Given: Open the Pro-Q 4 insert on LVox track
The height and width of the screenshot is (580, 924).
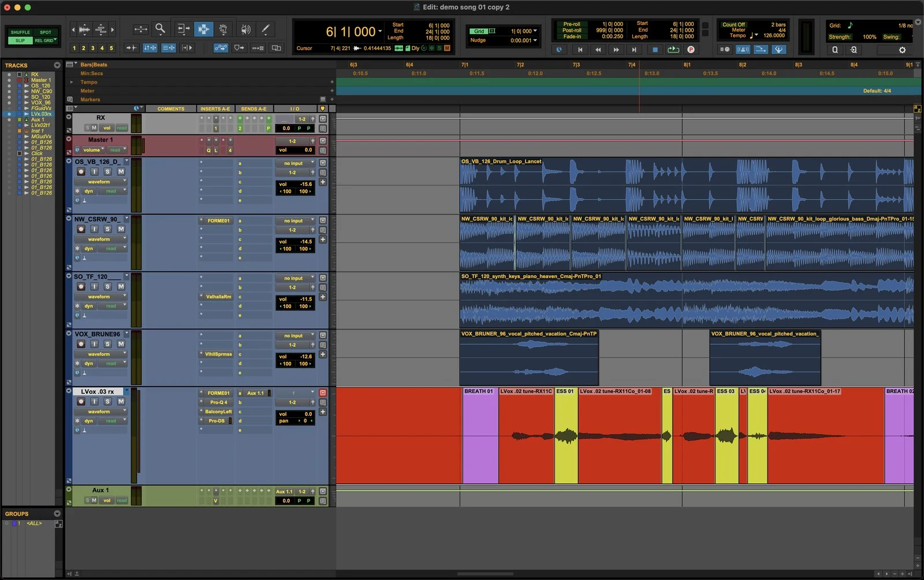Looking at the screenshot, I should (218, 402).
